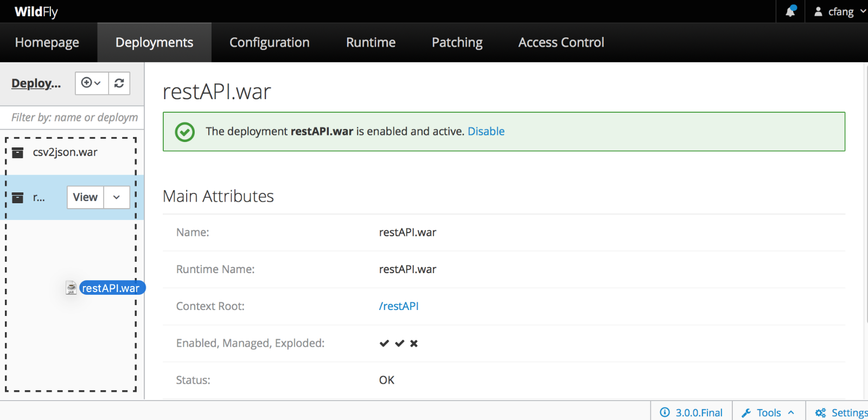Click the Deploy... column header link
Viewport: 868px width, 420px height.
coord(36,83)
